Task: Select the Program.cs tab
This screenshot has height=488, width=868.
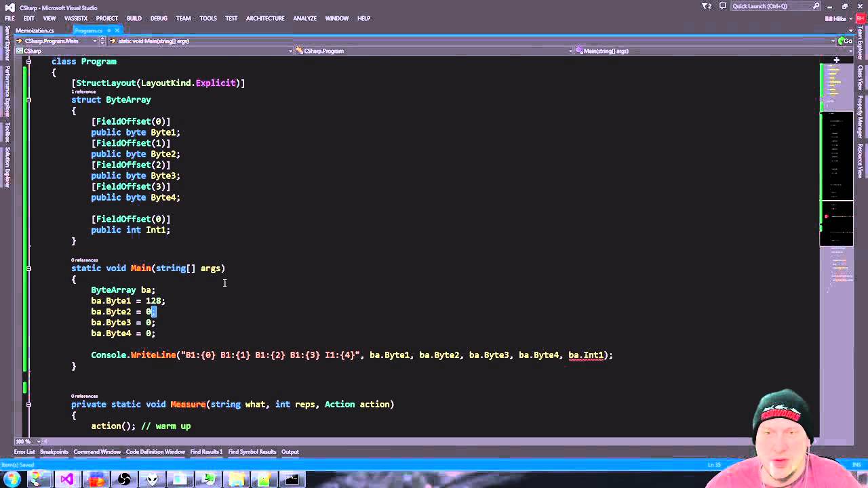Action: [88, 30]
